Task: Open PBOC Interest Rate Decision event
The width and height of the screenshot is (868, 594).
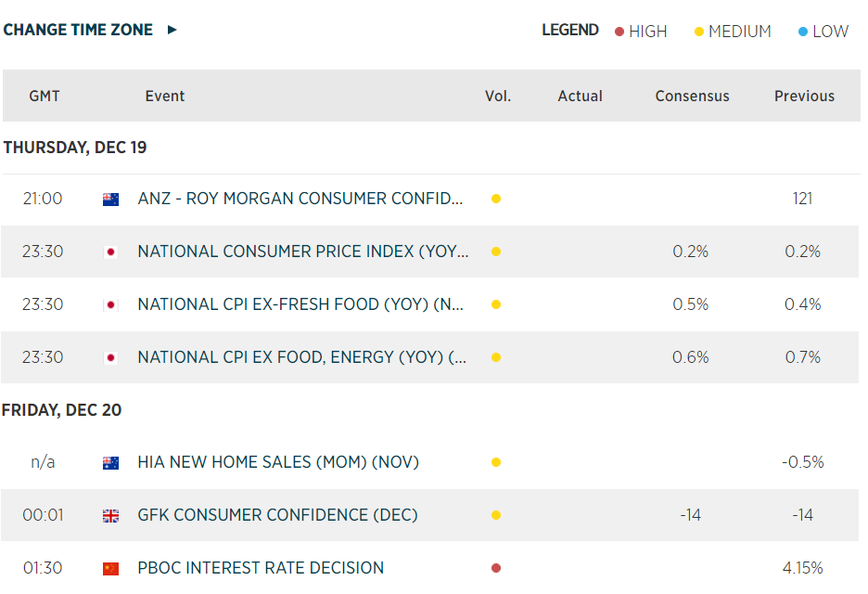Action: pyautogui.click(x=261, y=568)
